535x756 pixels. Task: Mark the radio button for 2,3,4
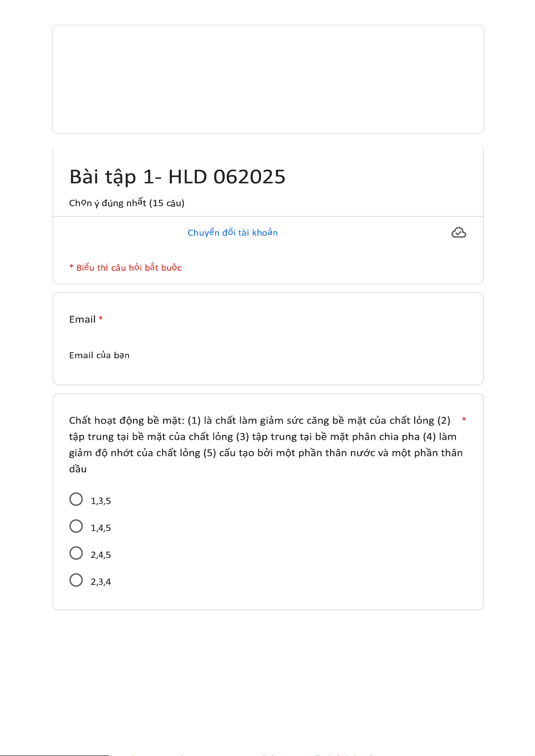click(76, 580)
